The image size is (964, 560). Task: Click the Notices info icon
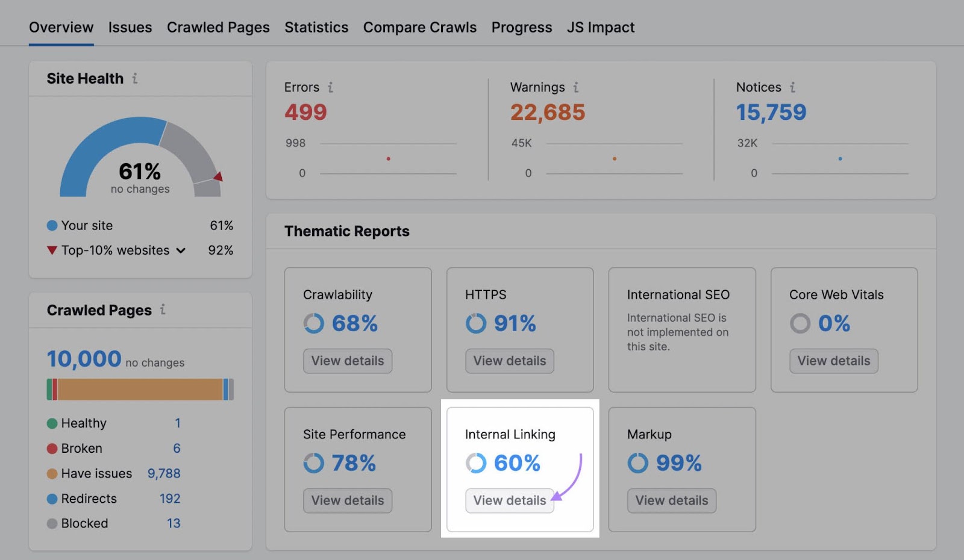click(x=794, y=87)
